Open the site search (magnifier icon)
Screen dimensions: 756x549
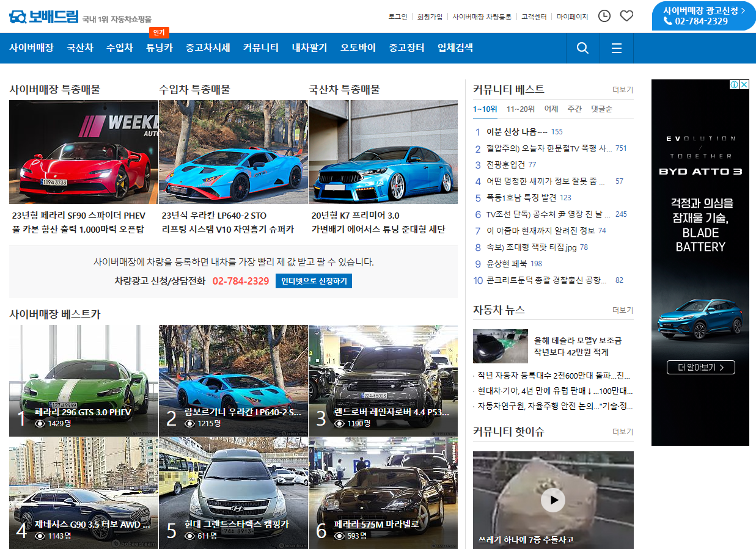(582, 48)
